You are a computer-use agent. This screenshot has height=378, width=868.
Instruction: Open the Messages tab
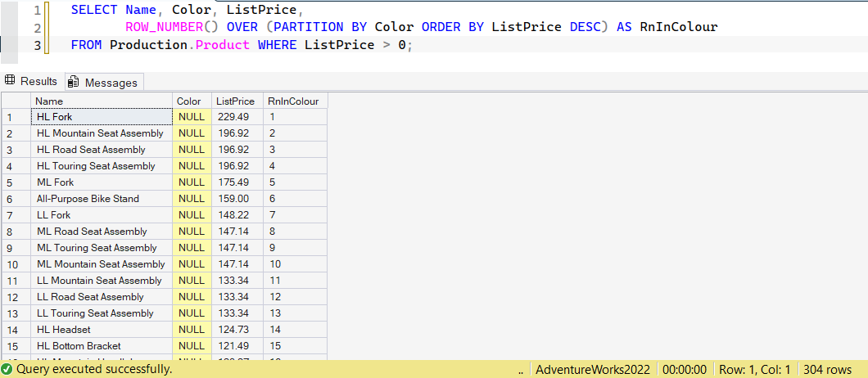point(104,83)
